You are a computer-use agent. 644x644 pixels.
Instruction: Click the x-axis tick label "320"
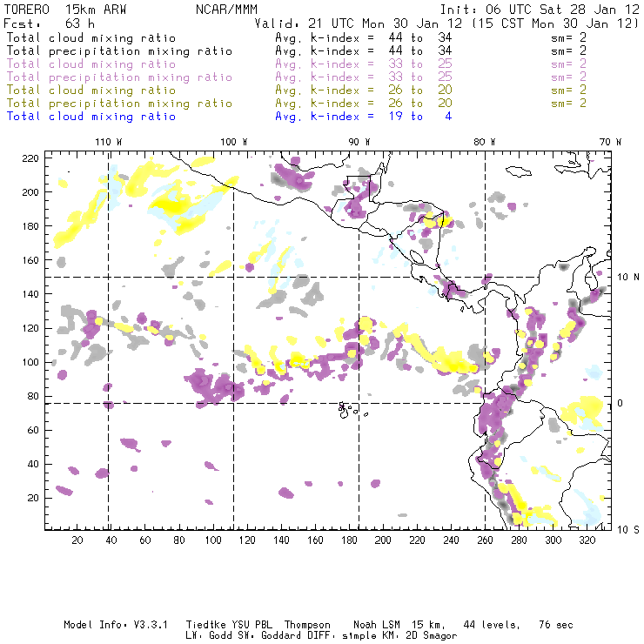[x=587, y=540]
